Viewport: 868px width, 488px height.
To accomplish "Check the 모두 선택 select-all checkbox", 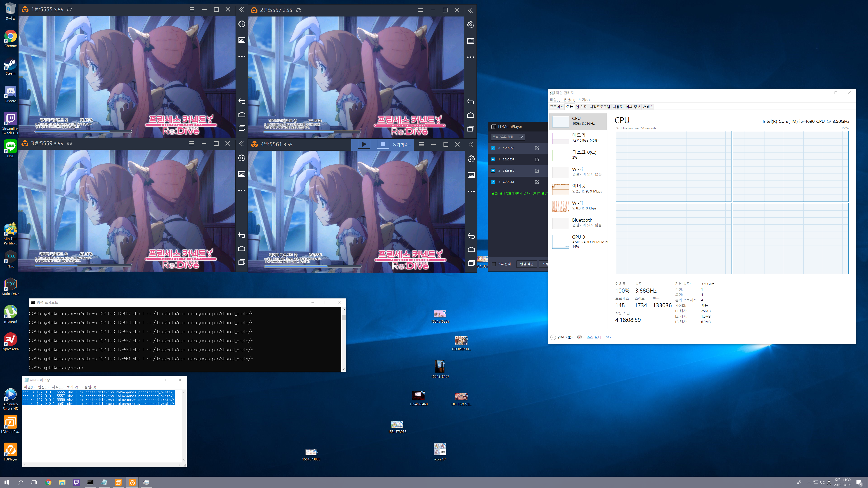I will coord(494,264).
